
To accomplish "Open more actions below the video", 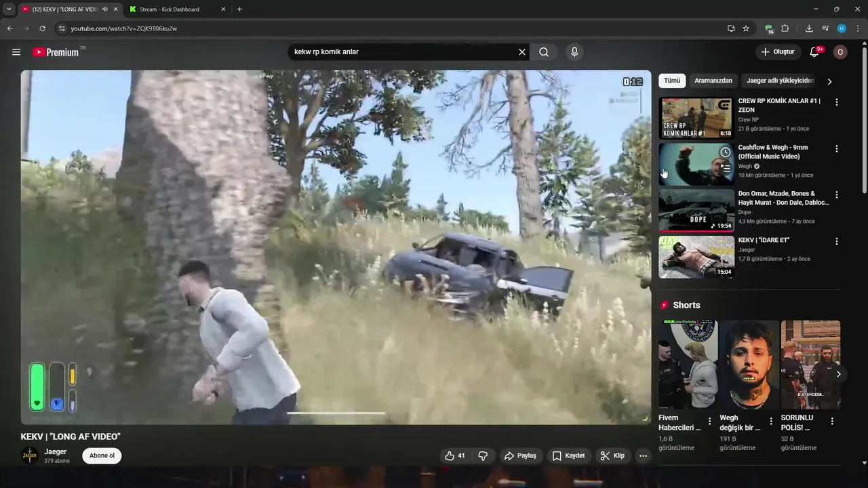I will point(643,455).
